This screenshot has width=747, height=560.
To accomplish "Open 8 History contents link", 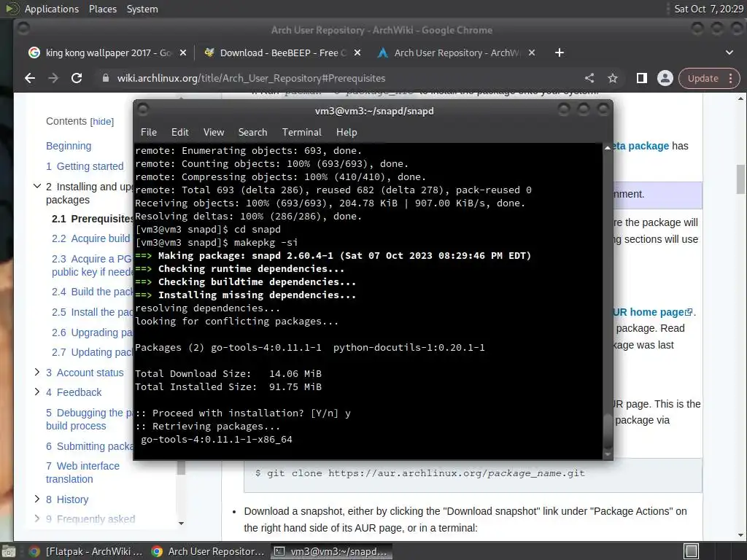I will coord(67,499).
